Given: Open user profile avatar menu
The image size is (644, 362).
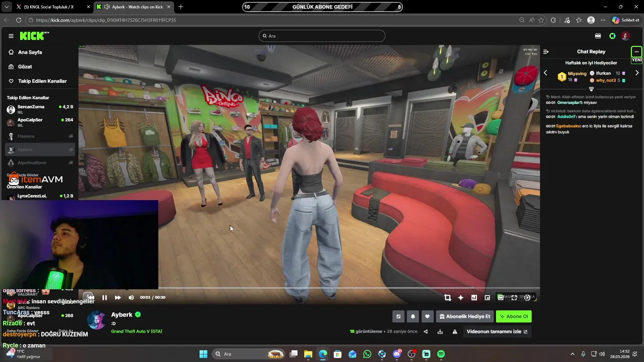Looking at the screenshot, I should [625, 36].
